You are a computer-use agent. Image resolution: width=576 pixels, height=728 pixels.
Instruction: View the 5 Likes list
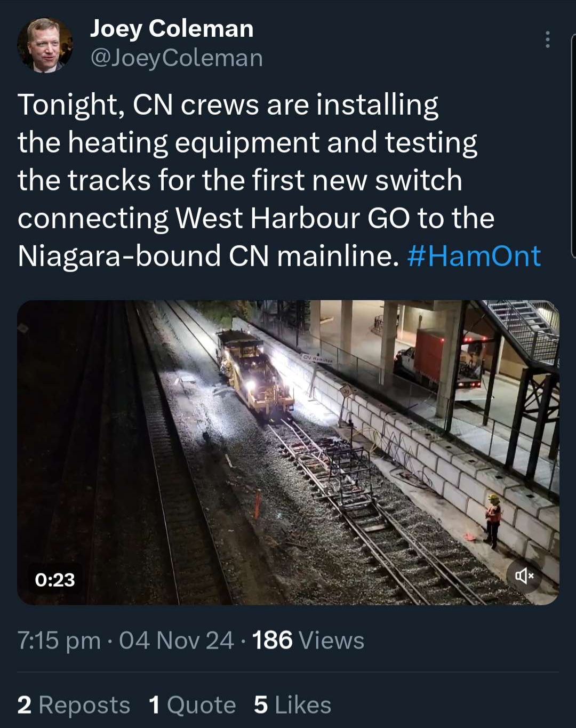pyautogui.click(x=292, y=705)
